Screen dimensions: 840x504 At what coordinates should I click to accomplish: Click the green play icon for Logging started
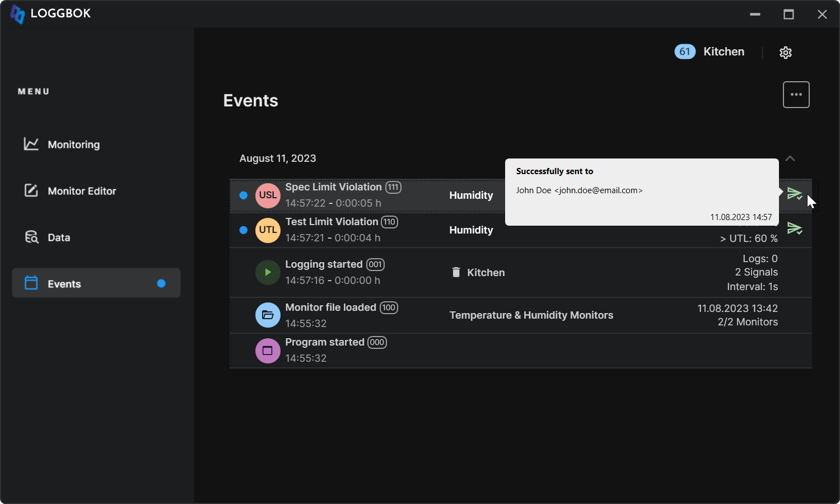click(x=268, y=273)
